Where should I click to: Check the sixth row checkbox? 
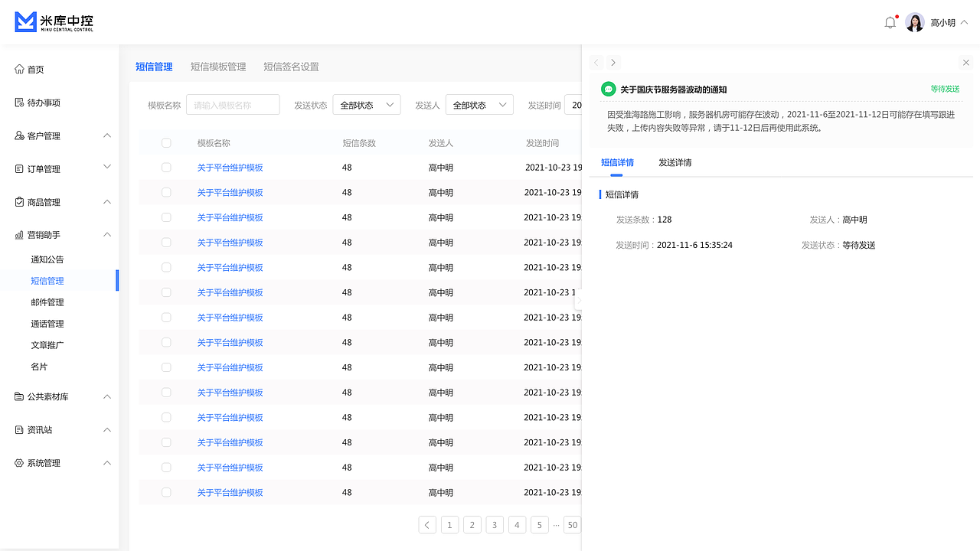166,292
